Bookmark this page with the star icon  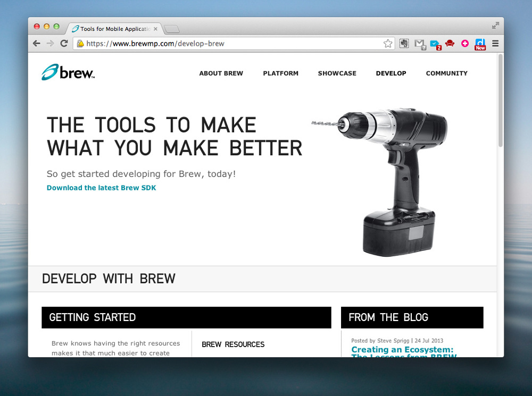(x=388, y=44)
